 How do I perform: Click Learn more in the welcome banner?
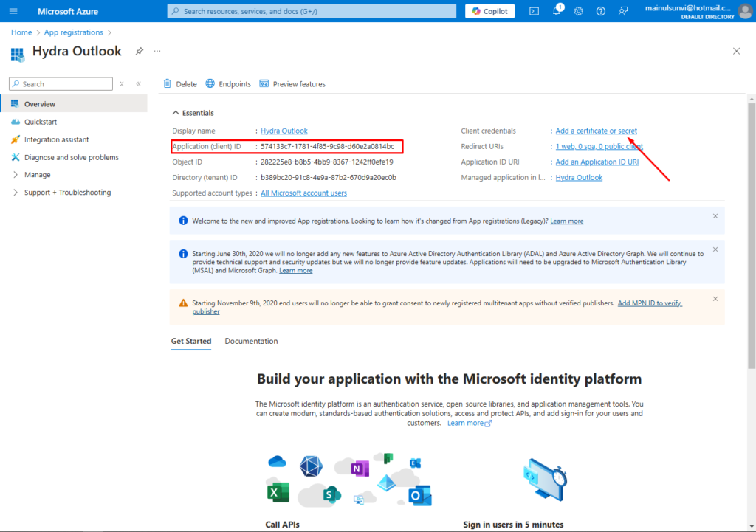pyautogui.click(x=566, y=221)
